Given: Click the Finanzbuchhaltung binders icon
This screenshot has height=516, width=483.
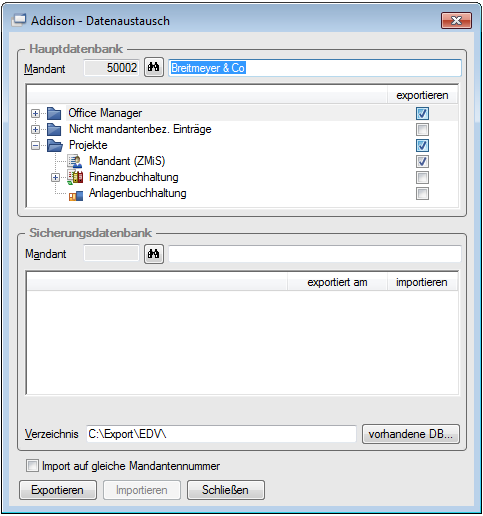Looking at the screenshot, I should [x=75, y=177].
